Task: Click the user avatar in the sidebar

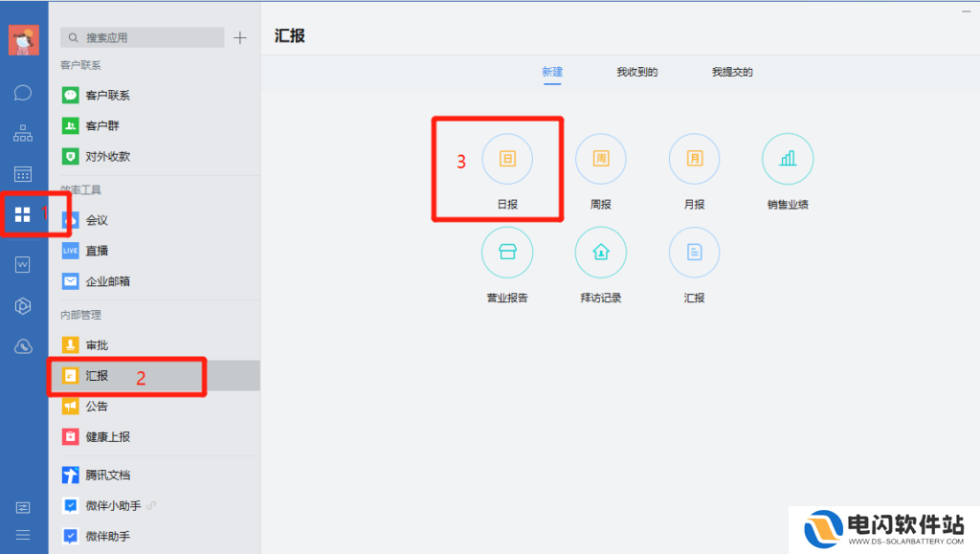Action: point(24,40)
